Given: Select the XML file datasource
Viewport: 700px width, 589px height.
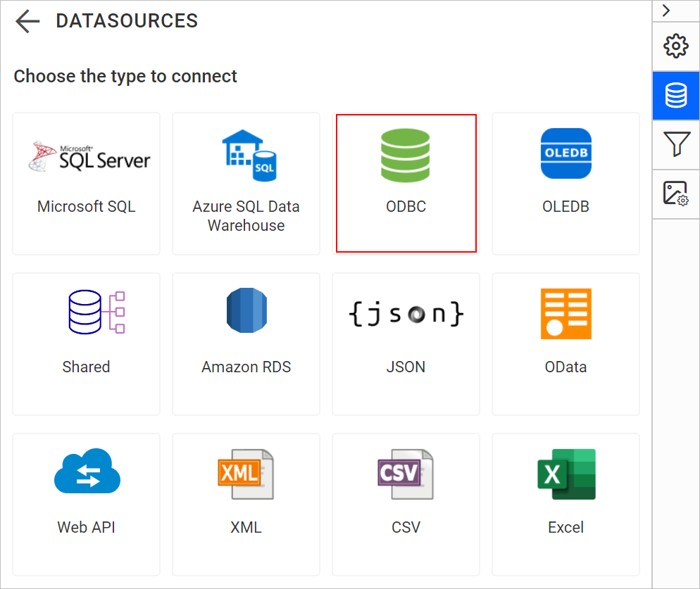Looking at the screenshot, I should coord(246,505).
